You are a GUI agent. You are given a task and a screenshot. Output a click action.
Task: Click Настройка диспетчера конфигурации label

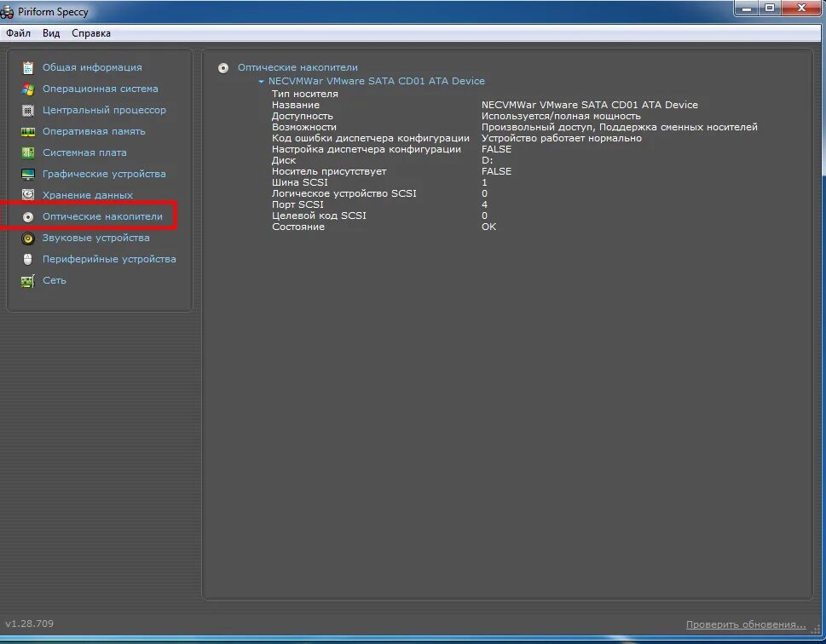(x=366, y=149)
